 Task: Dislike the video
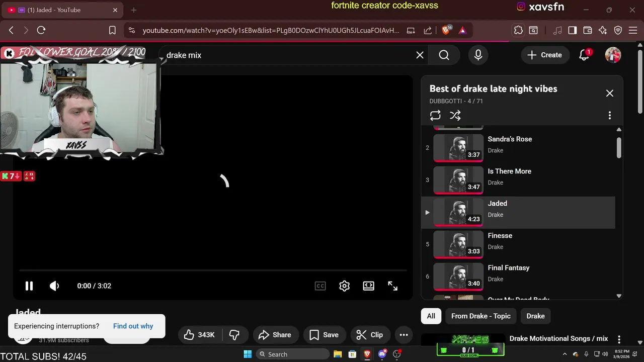click(234, 335)
